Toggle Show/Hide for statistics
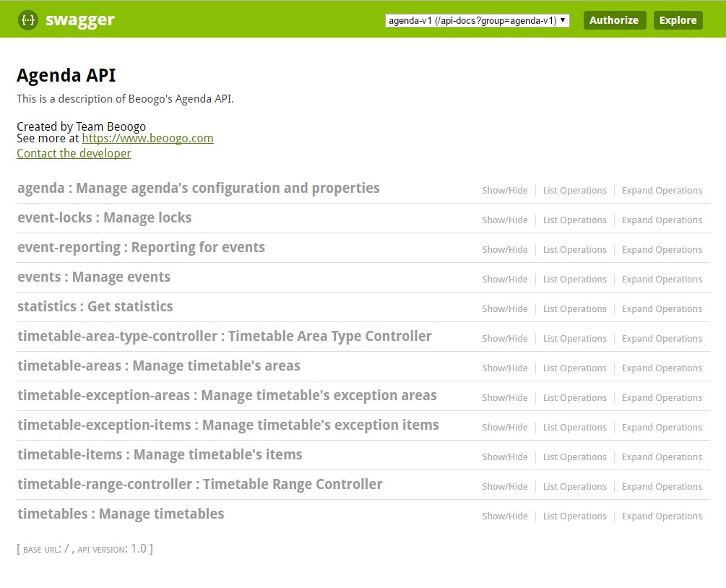The width and height of the screenshot is (726, 588). (x=505, y=309)
